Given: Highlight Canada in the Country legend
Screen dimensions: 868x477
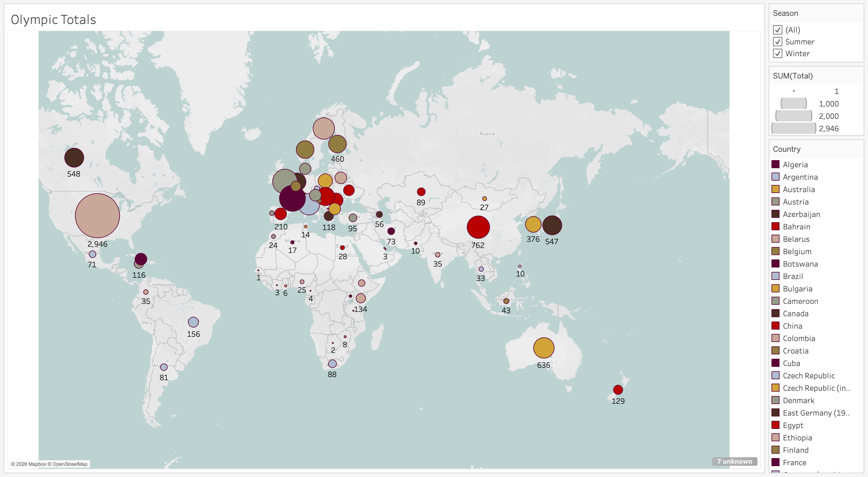Looking at the screenshot, I should click(795, 314).
